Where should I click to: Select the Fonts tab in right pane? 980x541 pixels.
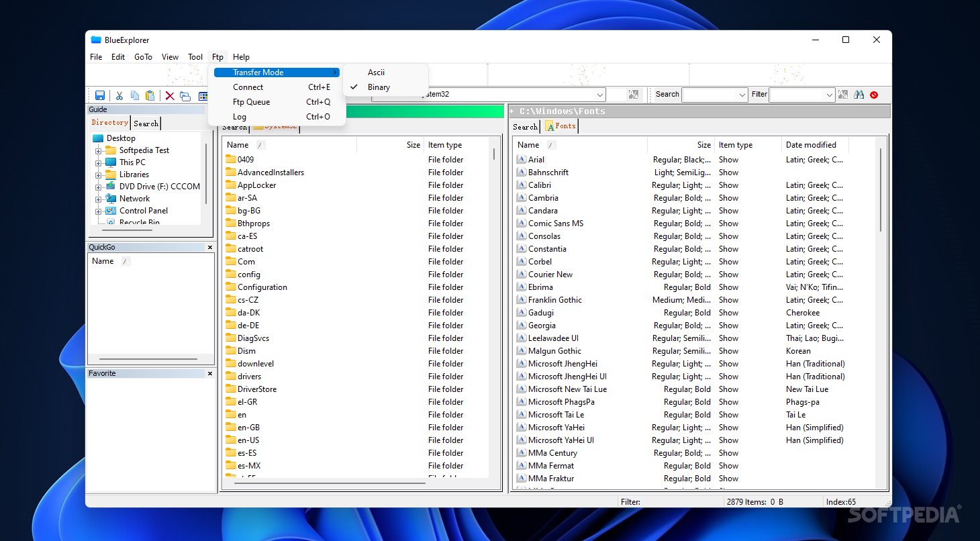(x=560, y=126)
